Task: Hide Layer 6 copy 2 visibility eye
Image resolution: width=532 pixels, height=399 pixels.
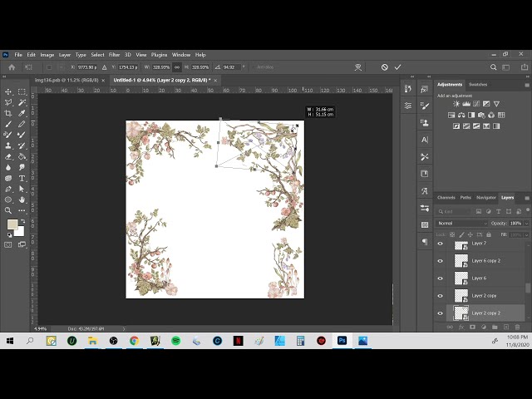Action: point(440,261)
